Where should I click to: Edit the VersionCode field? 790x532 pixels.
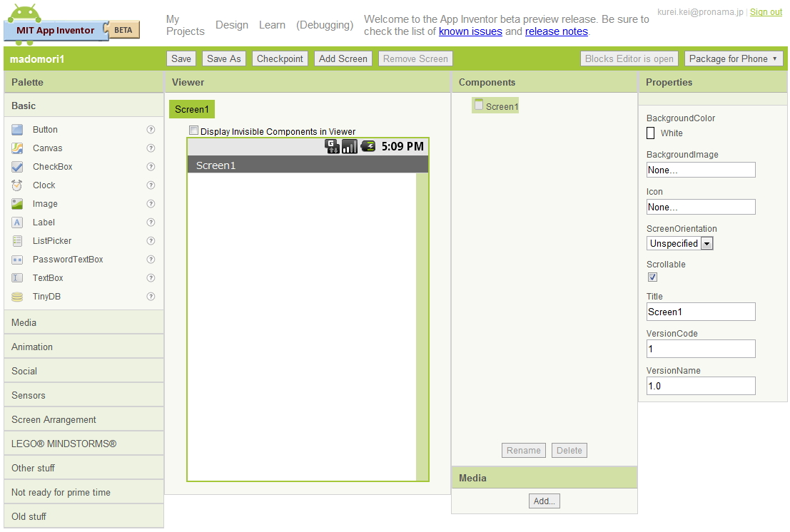pyautogui.click(x=701, y=349)
